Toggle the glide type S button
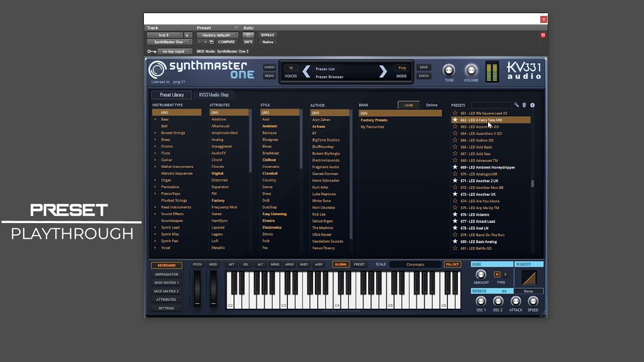Screen dimensions: 644x362 coord(505,275)
